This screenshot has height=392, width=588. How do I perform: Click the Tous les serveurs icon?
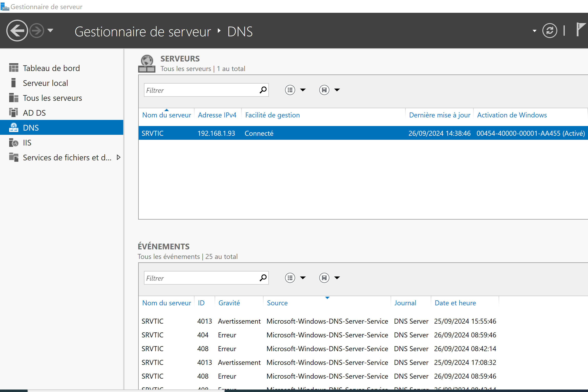(x=14, y=98)
